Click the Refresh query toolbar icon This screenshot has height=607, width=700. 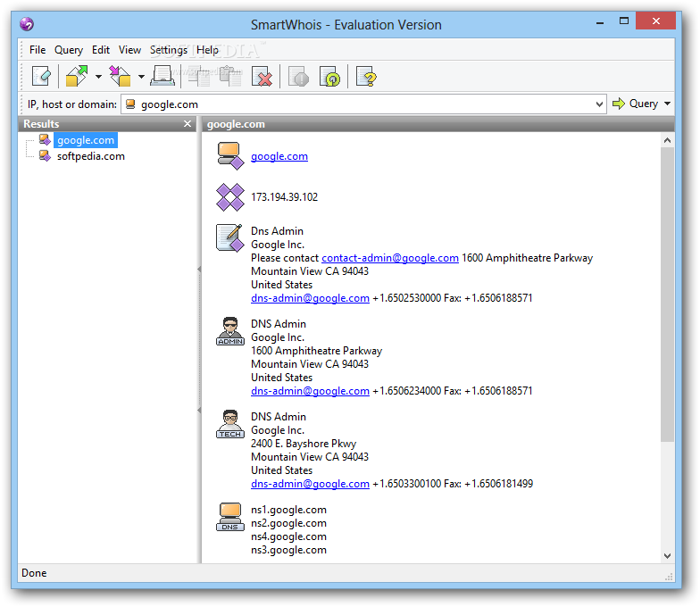click(330, 77)
